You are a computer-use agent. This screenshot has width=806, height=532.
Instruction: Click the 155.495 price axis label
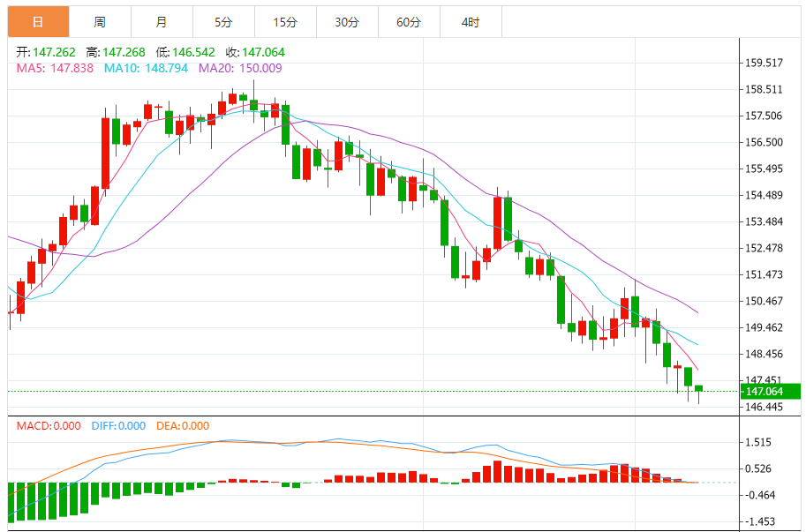pyautogui.click(x=765, y=169)
